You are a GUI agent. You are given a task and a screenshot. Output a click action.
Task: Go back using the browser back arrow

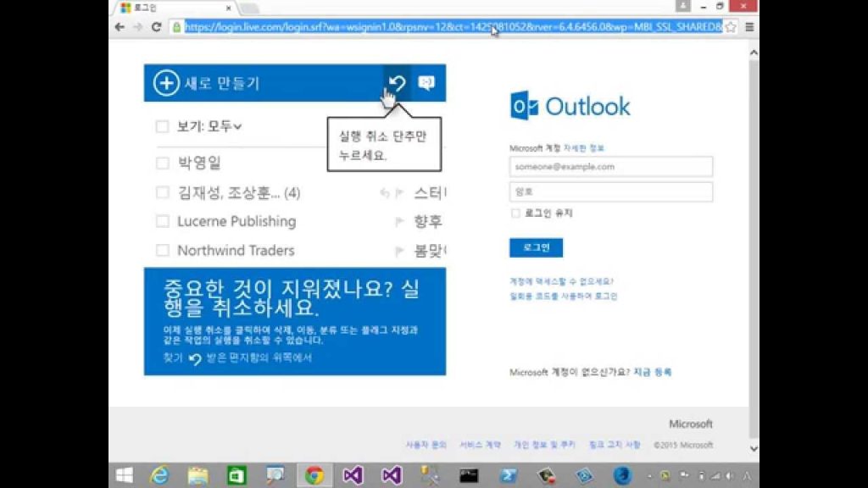120,27
